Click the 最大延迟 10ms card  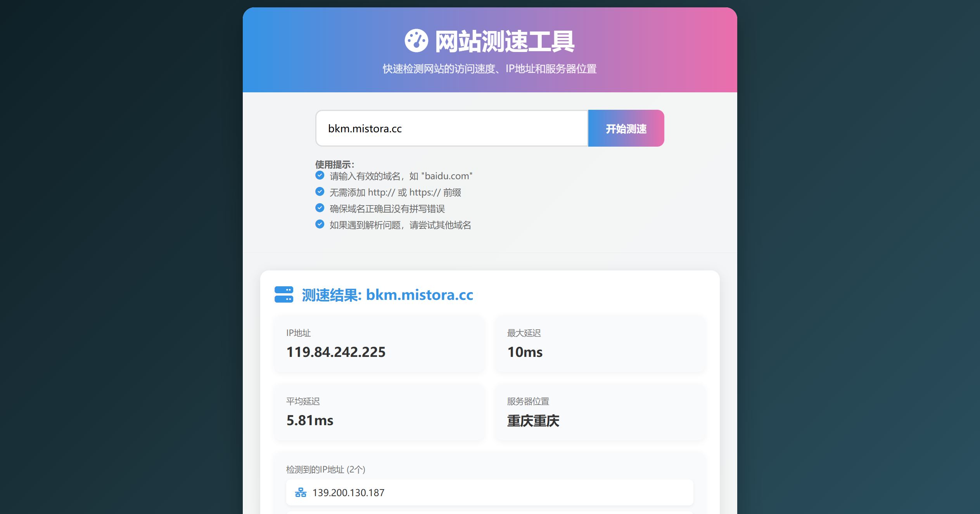point(600,344)
